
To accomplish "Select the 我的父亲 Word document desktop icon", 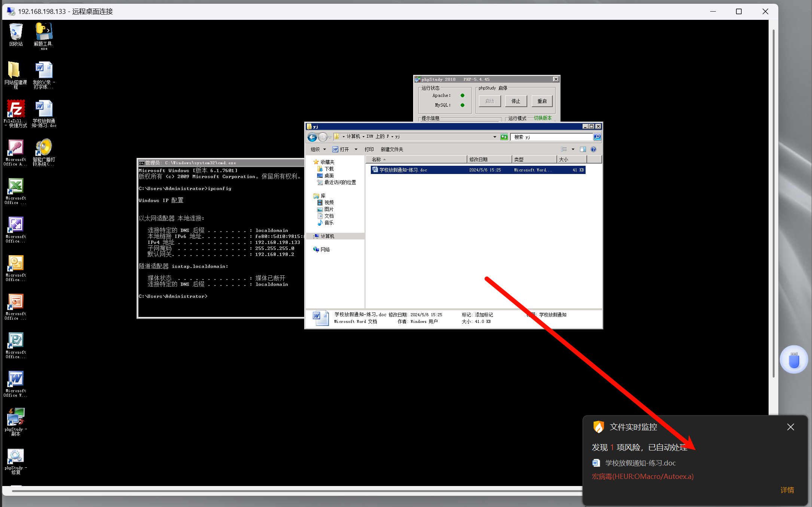I will [44, 75].
